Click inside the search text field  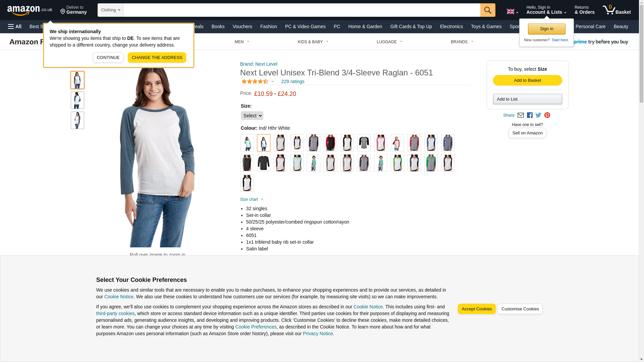302,10
